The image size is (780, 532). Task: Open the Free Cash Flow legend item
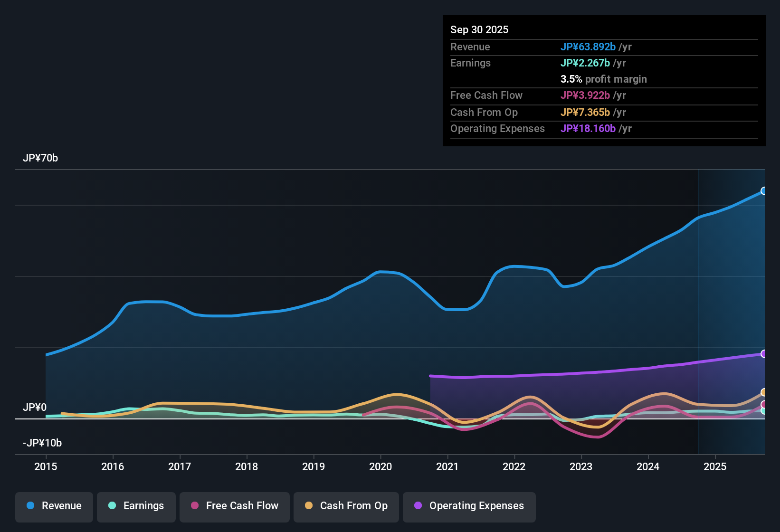pos(234,506)
